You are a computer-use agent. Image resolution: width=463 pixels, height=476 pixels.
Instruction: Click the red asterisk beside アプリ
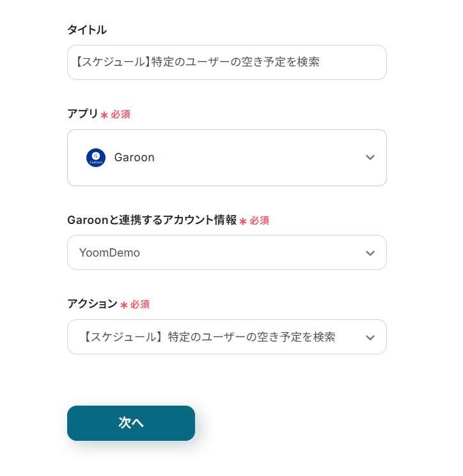pyautogui.click(x=104, y=115)
